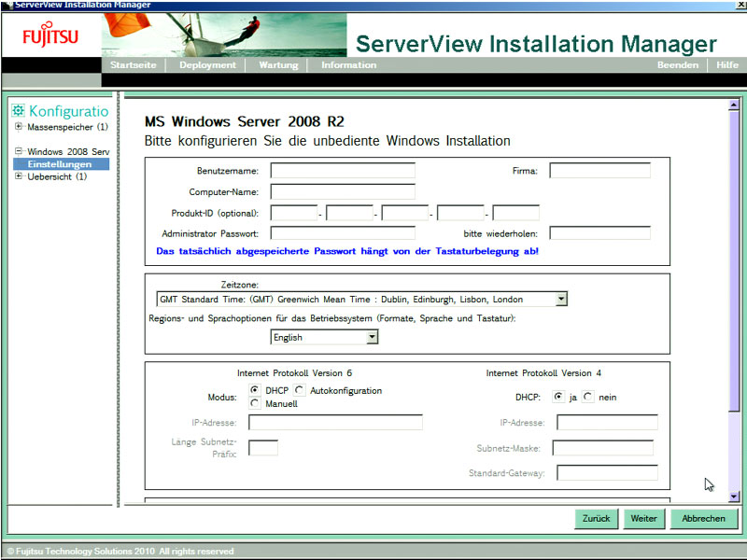
Task: Click the bitte wiederholen password field
Action: pos(599,233)
